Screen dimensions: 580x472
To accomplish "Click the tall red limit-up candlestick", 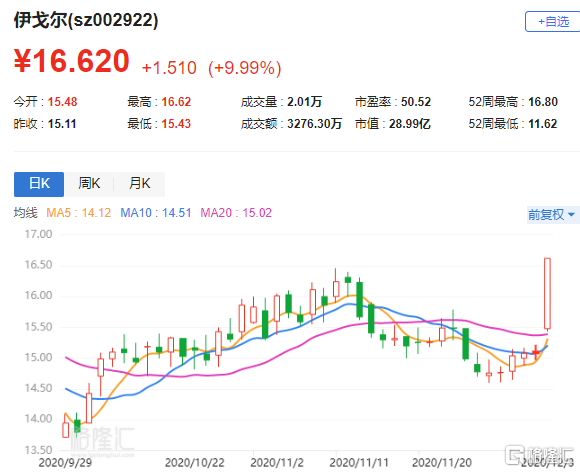I will click(547, 293).
